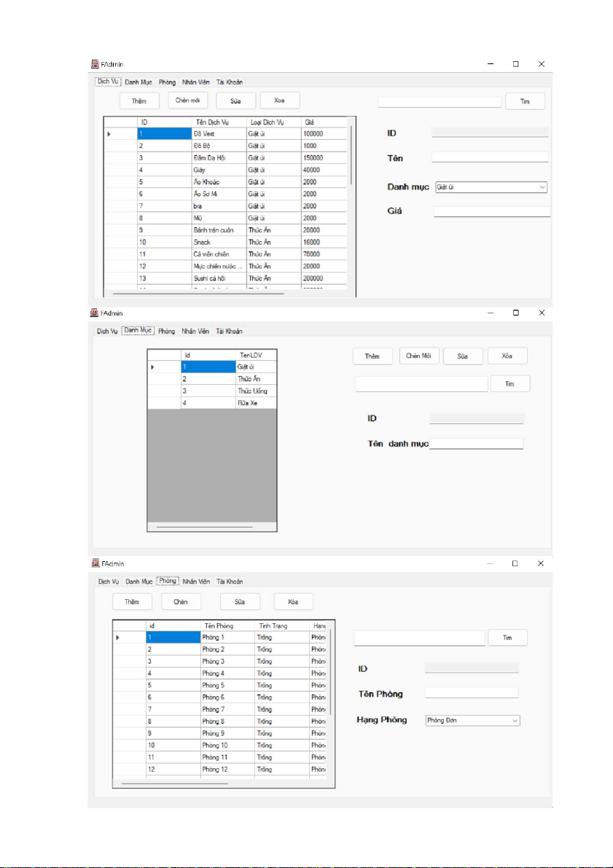This screenshot has height=868, width=613.
Task: Click the vertical scrollbar of the services table
Action: pos(351,155)
